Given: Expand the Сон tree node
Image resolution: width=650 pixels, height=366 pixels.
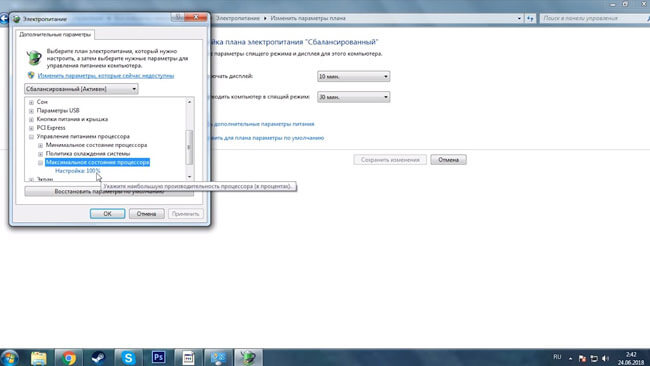Looking at the screenshot, I should pos(31,102).
